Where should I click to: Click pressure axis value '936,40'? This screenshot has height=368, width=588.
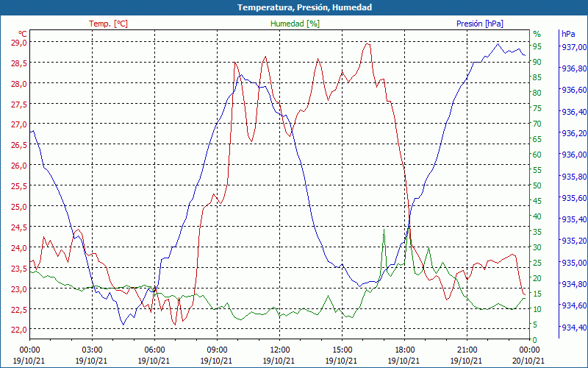point(573,112)
